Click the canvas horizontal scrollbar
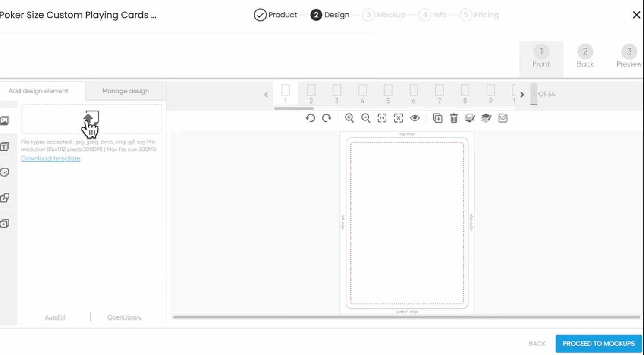Viewport: 644px width, 355px height. coord(406,317)
